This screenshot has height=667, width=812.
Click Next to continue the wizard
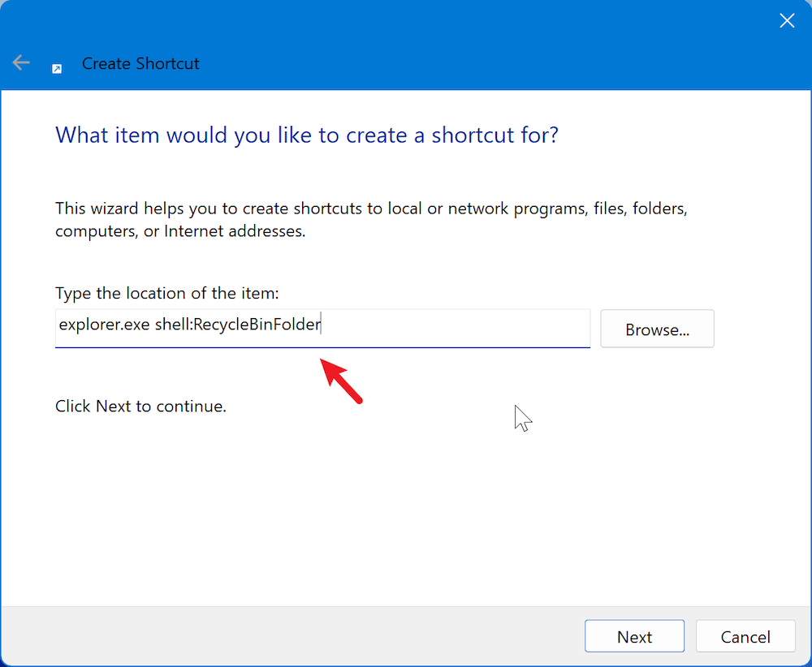tap(634, 636)
